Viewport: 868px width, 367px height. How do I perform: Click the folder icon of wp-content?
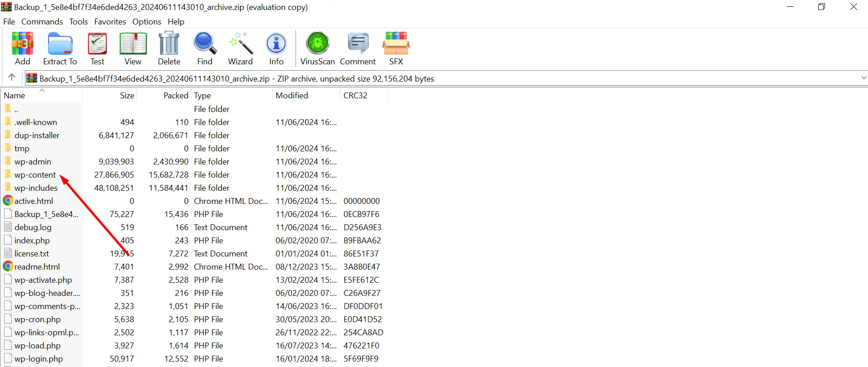pos(8,174)
